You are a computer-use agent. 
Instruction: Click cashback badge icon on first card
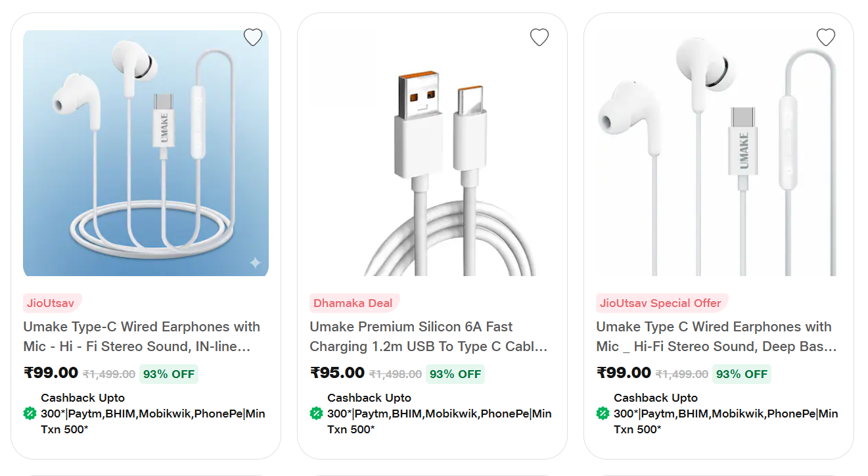tap(30, 414)
